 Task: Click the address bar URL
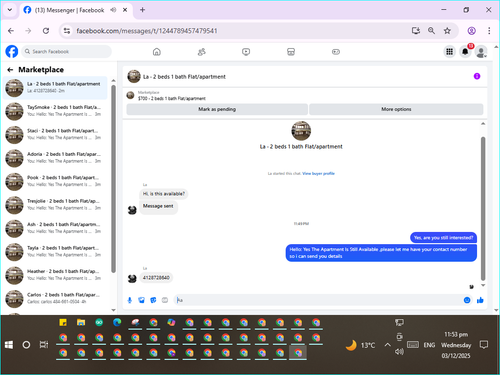[x=147, y=31]
